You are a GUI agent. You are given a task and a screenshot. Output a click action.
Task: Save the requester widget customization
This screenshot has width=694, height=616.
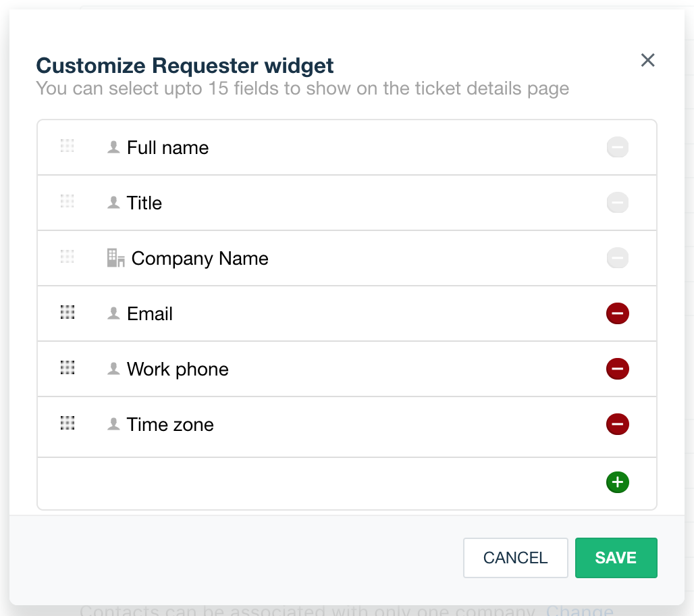pos(616,558)
